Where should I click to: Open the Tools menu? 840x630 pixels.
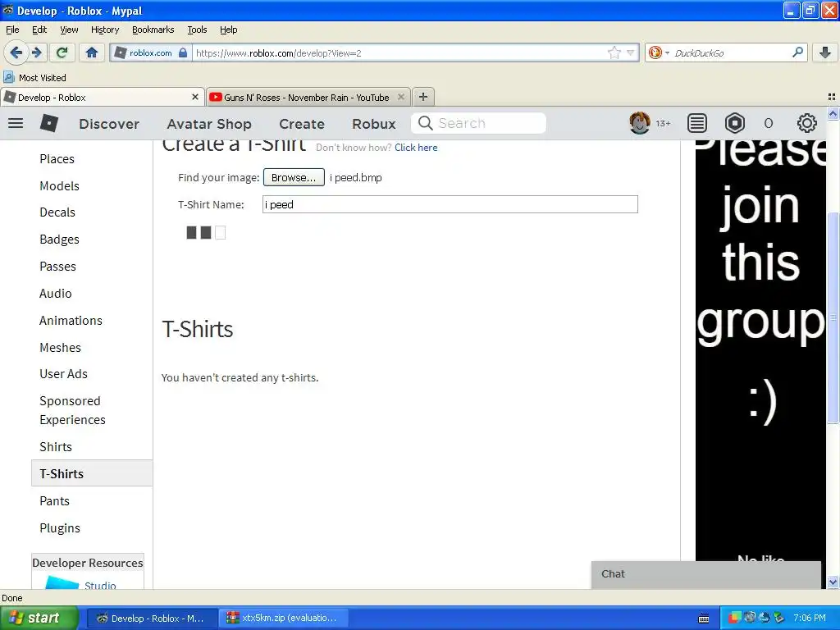[x=197, y=30]
